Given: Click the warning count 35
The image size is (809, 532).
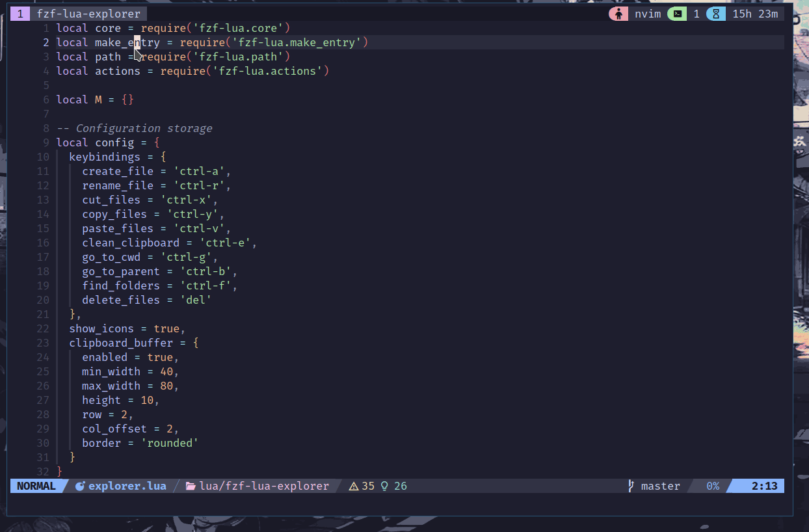Looking at the screenshot, I should (368, 486).
